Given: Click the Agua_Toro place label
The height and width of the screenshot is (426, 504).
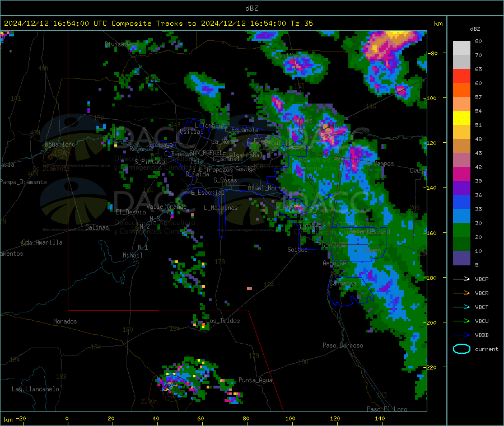Looking at the screenshot, I should click(60, 144).
